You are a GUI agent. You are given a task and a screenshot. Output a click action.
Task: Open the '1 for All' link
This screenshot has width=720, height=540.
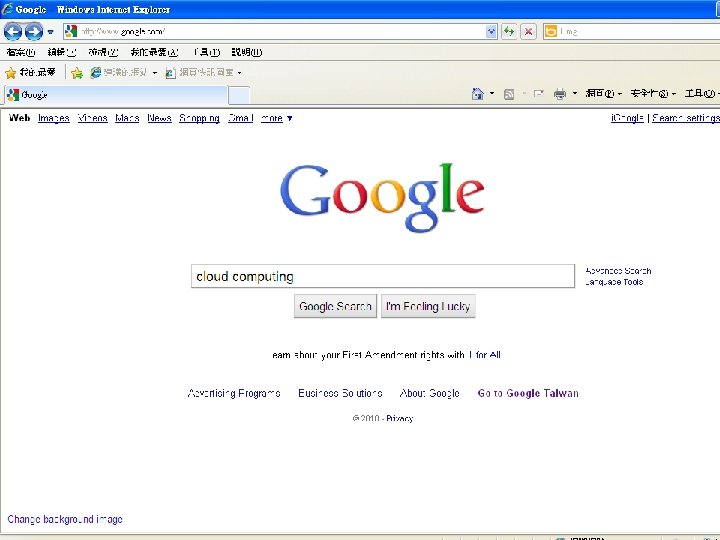pos(484,355)
